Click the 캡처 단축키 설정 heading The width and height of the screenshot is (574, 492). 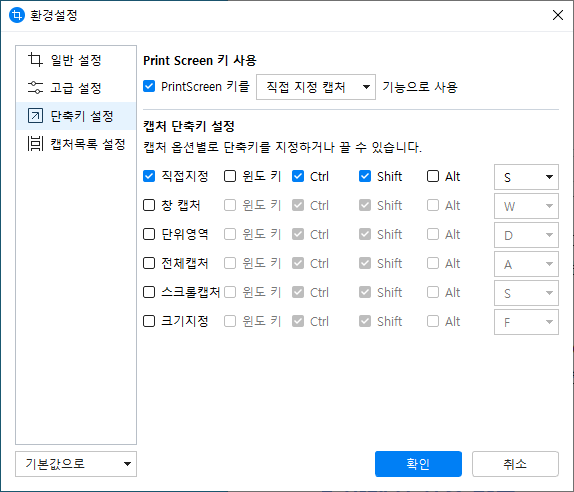[x=189, y=126]
